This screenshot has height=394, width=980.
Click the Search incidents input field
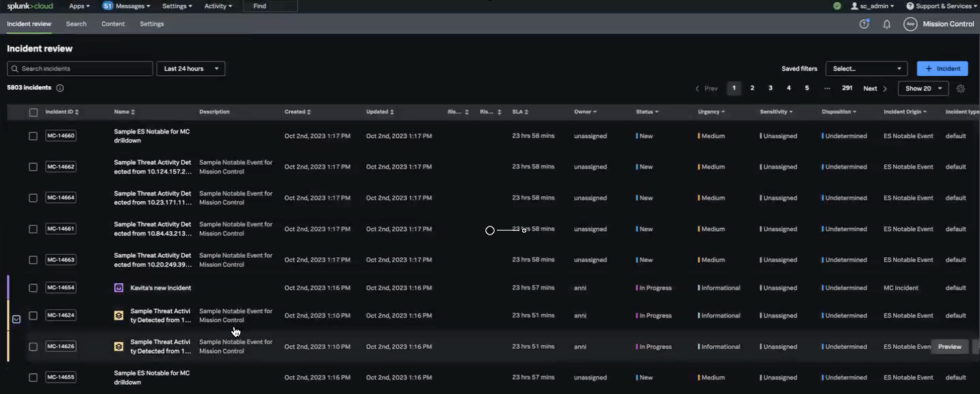click(x=79, y=68)
